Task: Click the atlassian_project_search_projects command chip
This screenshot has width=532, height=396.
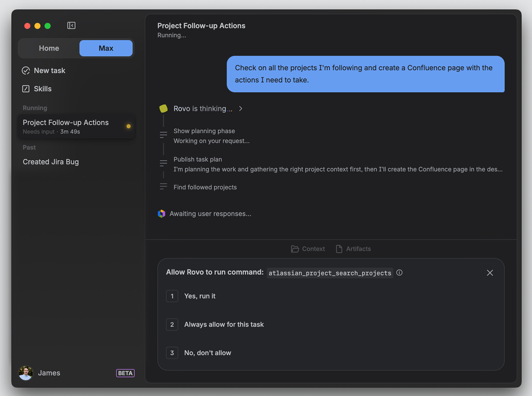Action: (x=330, y=273)
